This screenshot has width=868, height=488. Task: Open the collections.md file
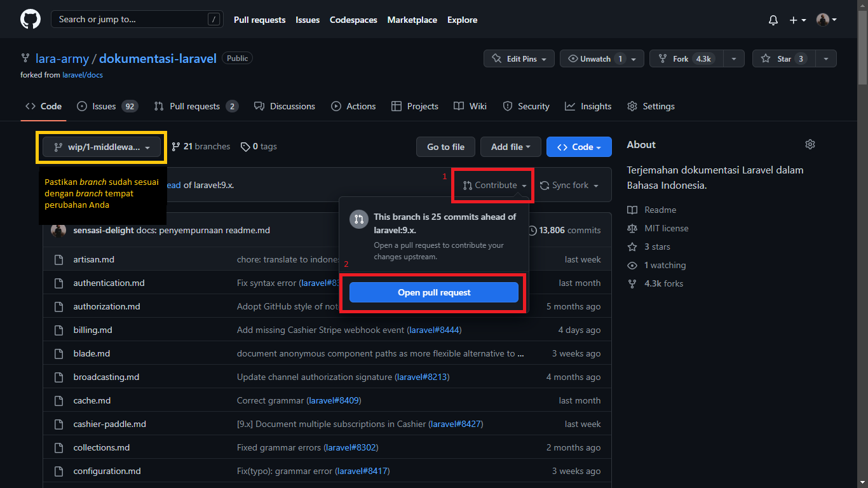pyautogui.click(x=102, y=447)
